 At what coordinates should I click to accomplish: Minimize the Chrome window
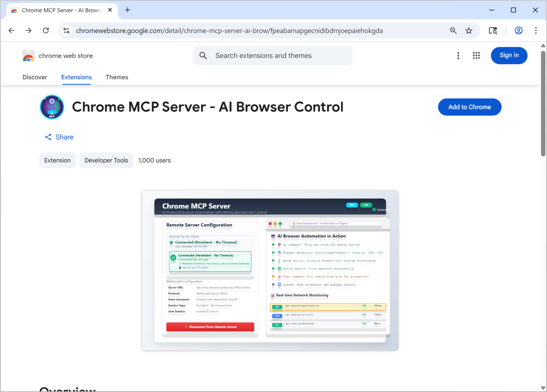click(x=492, y=10)
